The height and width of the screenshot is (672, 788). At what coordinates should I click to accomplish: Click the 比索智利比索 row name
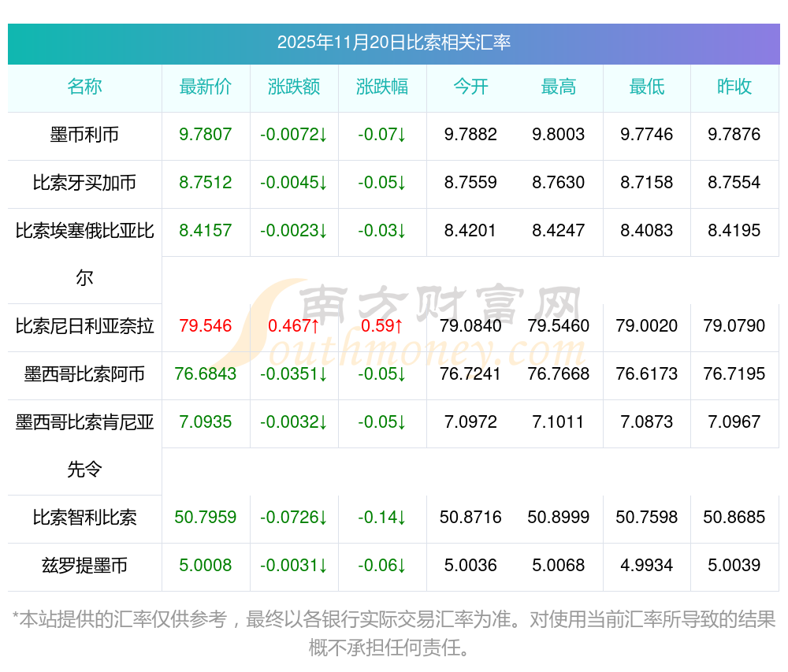84,518
